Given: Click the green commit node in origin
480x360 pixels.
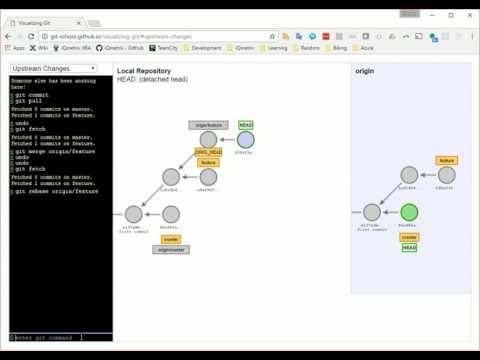Looking at the screenshot, I should (x=409, y=212).
